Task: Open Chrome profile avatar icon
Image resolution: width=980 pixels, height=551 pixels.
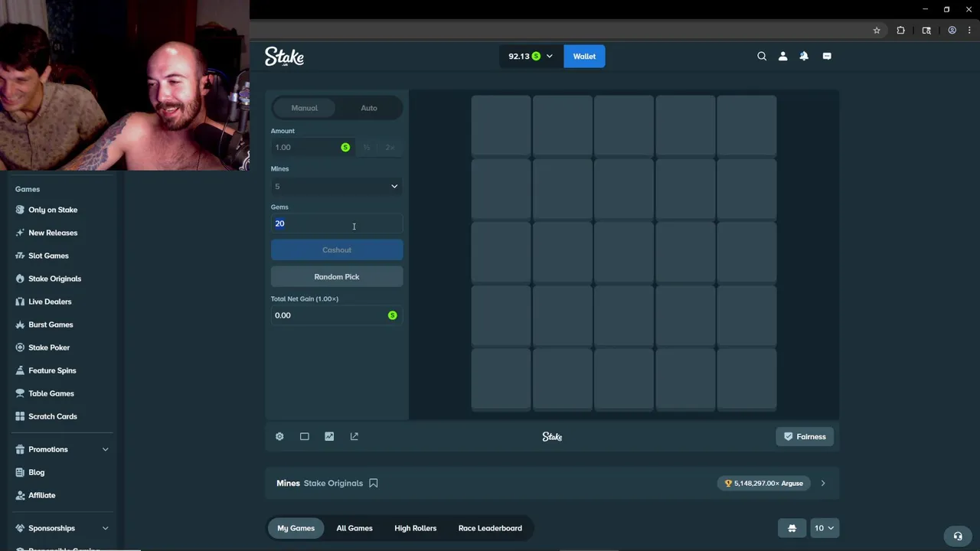Action: click(952, 31)
